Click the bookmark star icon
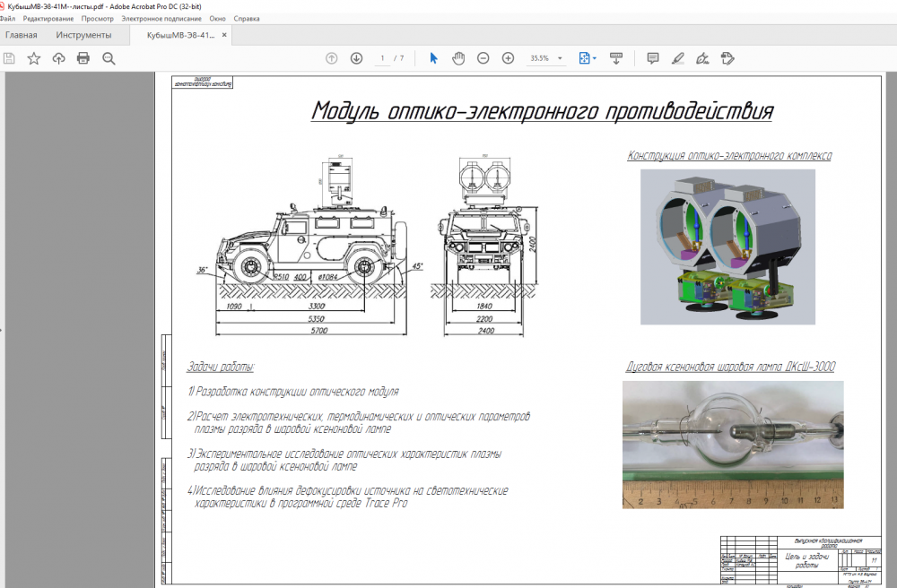 [x=33, y=58]
